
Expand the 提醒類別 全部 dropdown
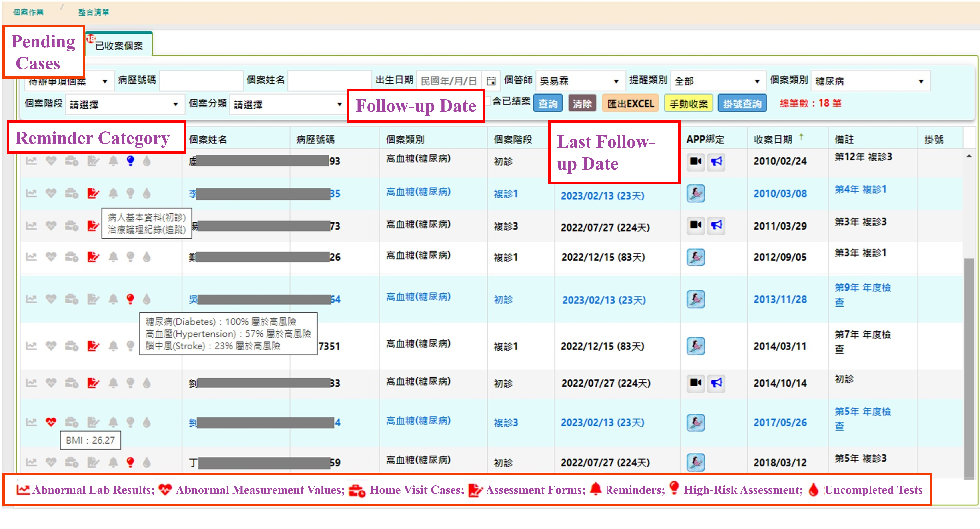click(718, 81)
